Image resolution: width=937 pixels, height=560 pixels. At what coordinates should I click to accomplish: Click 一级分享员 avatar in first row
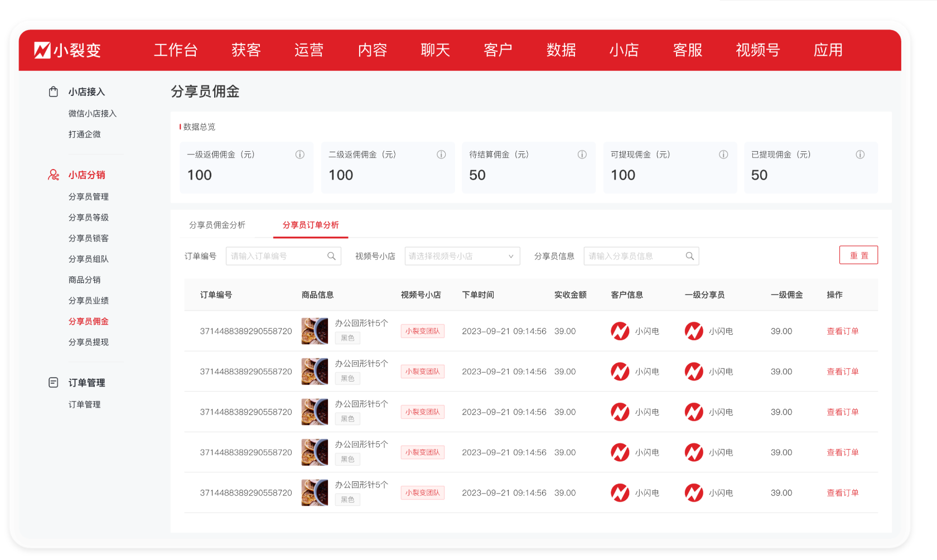[694, 331]
